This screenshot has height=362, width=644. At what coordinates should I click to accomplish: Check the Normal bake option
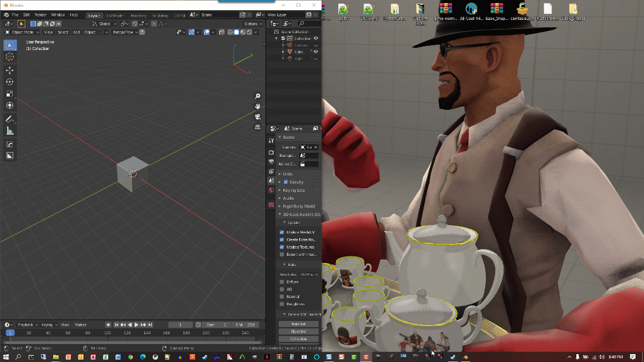tap(282, 296)
